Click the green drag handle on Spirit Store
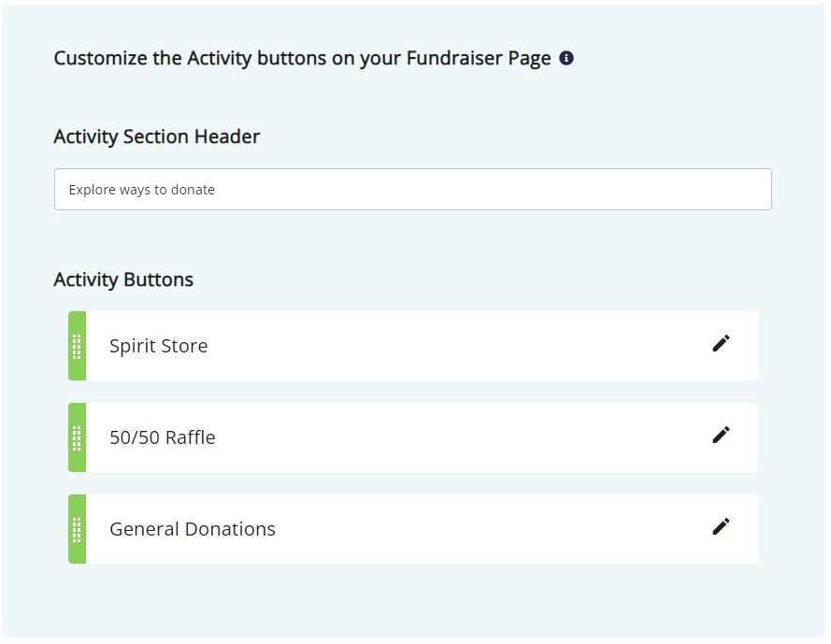831x644 pixels. [x=75, y=345]
